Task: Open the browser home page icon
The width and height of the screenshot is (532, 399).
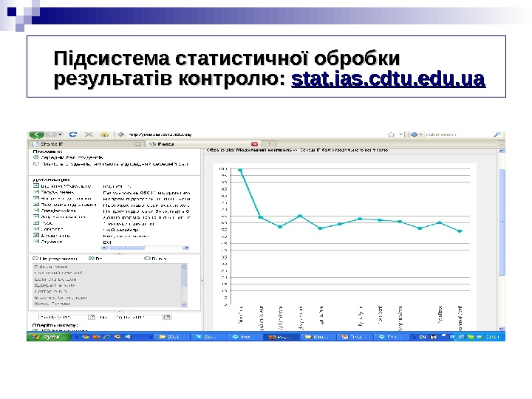Action: click(x=104, y=134)
